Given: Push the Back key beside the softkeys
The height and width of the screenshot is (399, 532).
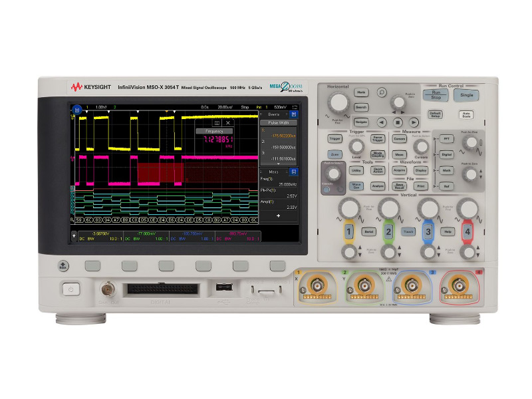Looking at the screenshot, I should point(63,266).
